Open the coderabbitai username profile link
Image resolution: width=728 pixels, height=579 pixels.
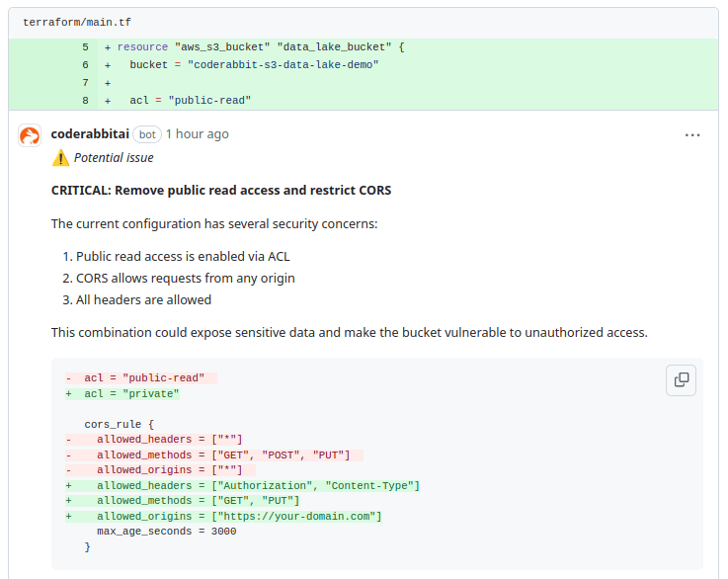(x=90, y=134)
